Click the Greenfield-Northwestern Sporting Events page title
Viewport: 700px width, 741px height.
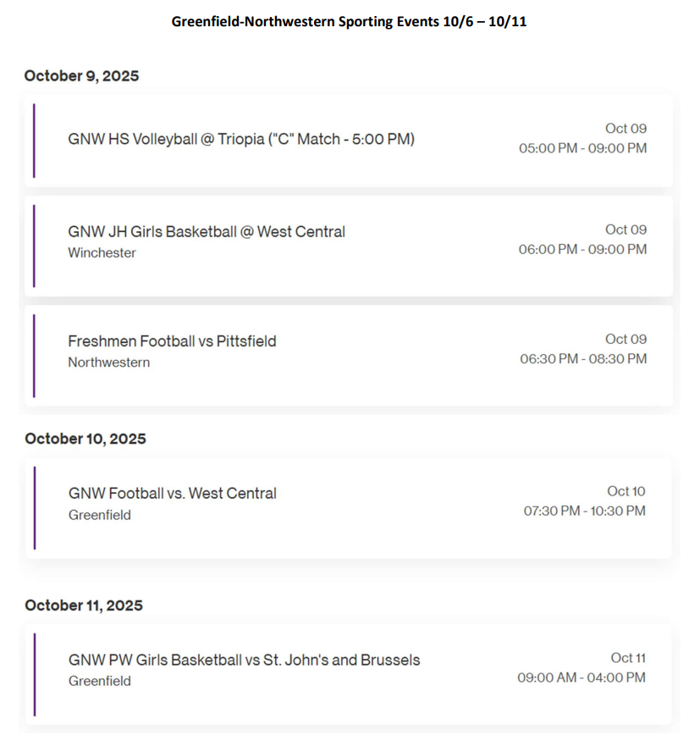click(349, 21)
